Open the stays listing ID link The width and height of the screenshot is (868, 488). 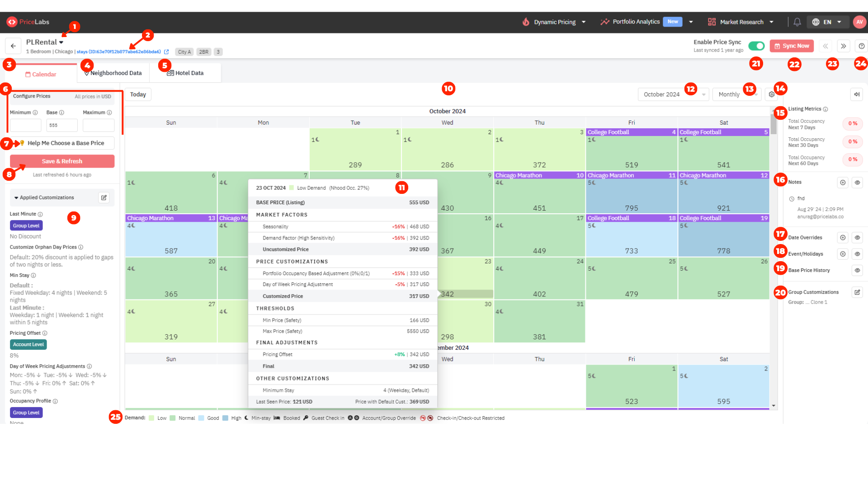pos(118,52)
